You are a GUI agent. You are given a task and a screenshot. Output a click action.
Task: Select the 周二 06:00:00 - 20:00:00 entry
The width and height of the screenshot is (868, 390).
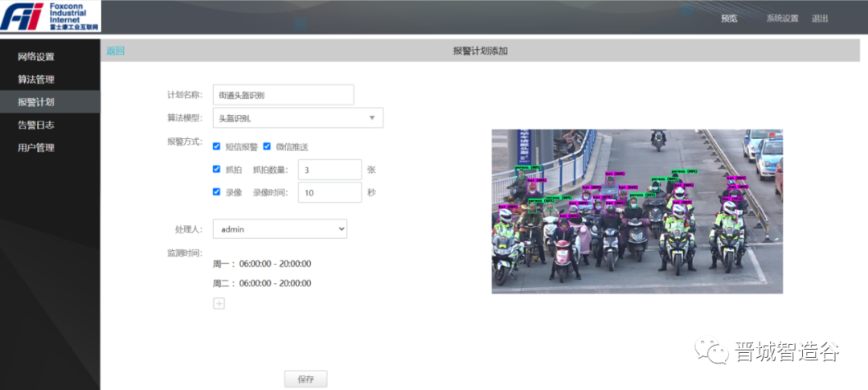coord(262,283)
